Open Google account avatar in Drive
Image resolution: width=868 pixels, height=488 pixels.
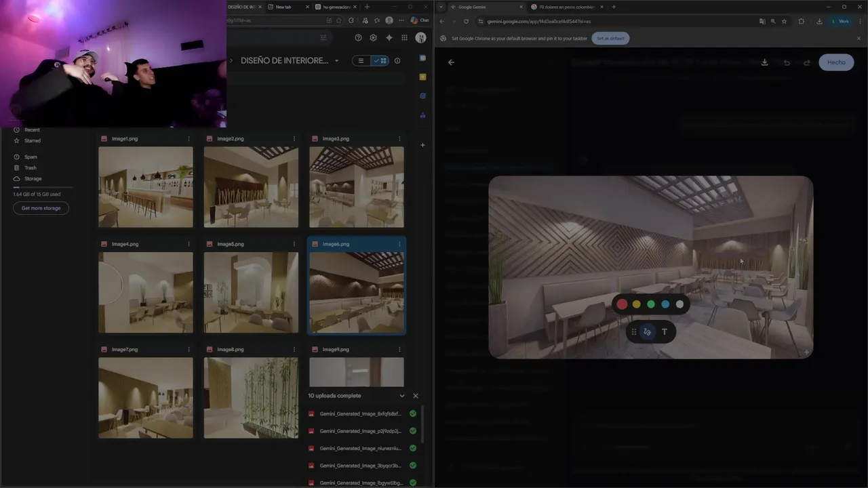pos(420,38)
